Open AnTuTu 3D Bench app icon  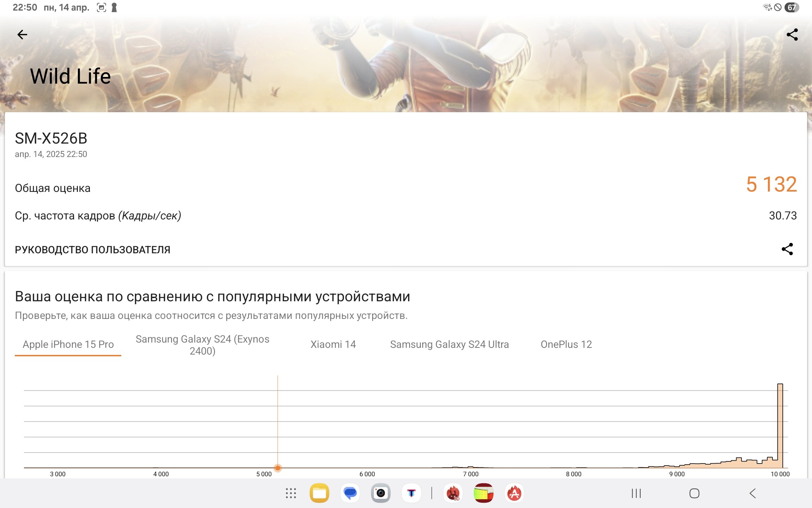453,493
